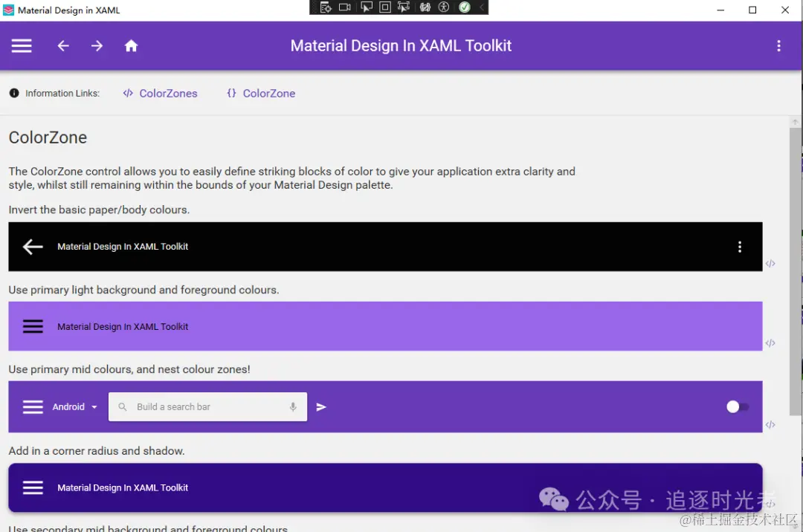Minimize the Material Design in XAML window
The image size is (803, 532).
click(x=720, y=10)
